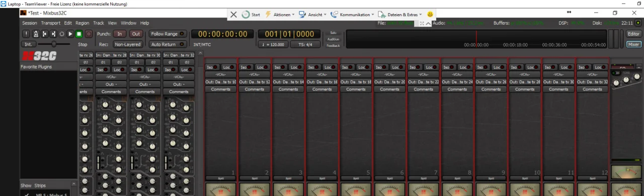
Task: Click the green status indicator next to 22:11
Action: coord(638,23)
